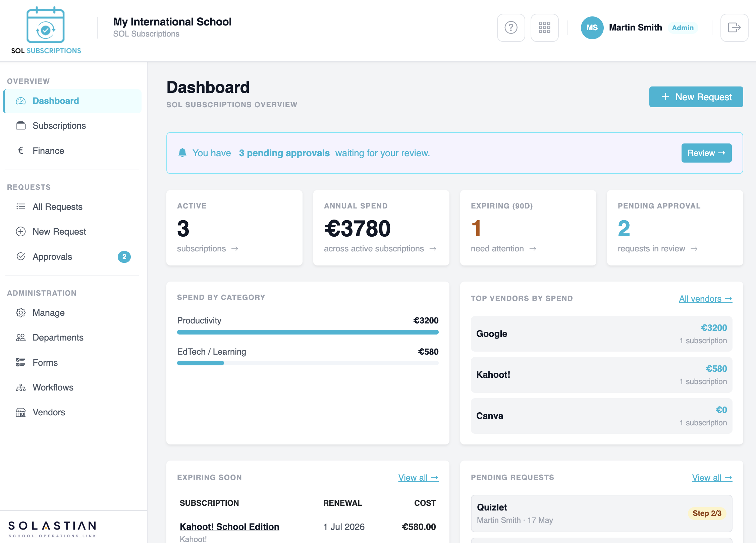Open the Pending Approval stat card
This screenshot has width=756, height=543.
675,228
